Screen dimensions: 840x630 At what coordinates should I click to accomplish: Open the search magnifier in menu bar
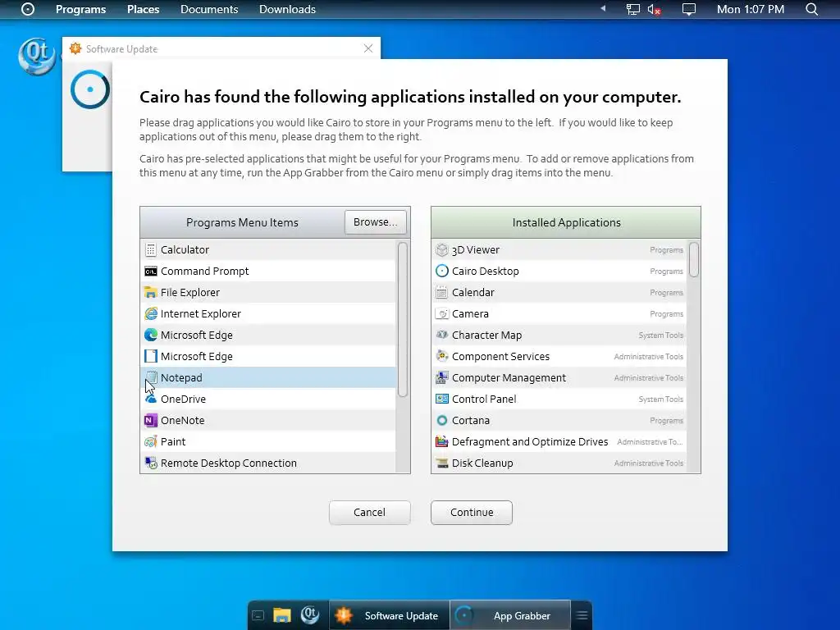tap(811, 9)
